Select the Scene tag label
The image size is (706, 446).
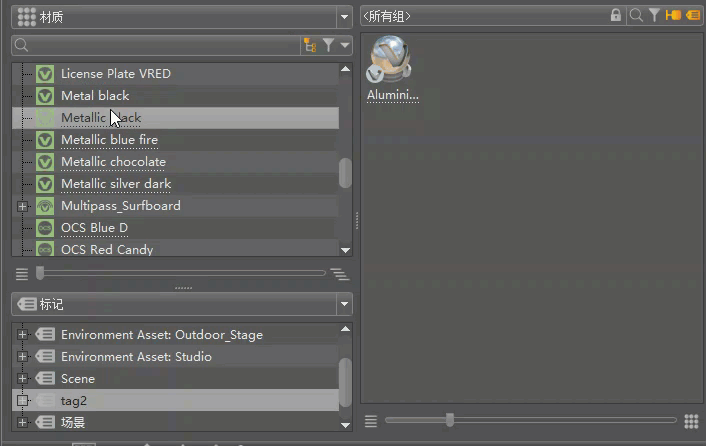78,379
